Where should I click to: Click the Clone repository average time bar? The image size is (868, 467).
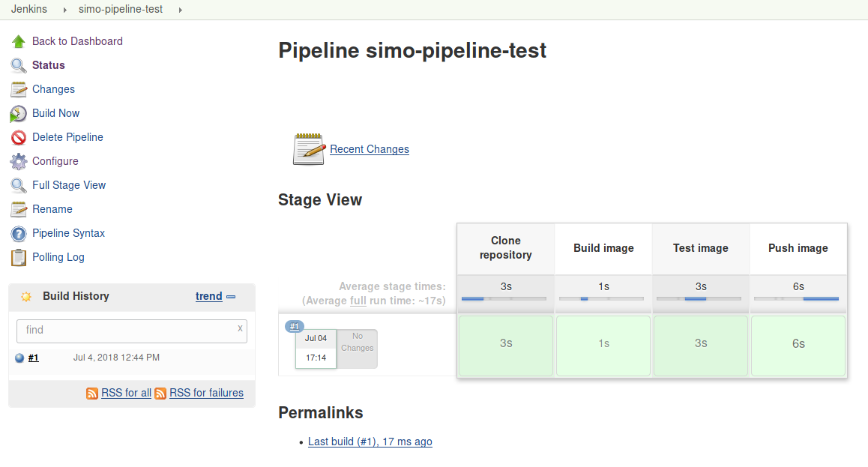tap(504, 299)
